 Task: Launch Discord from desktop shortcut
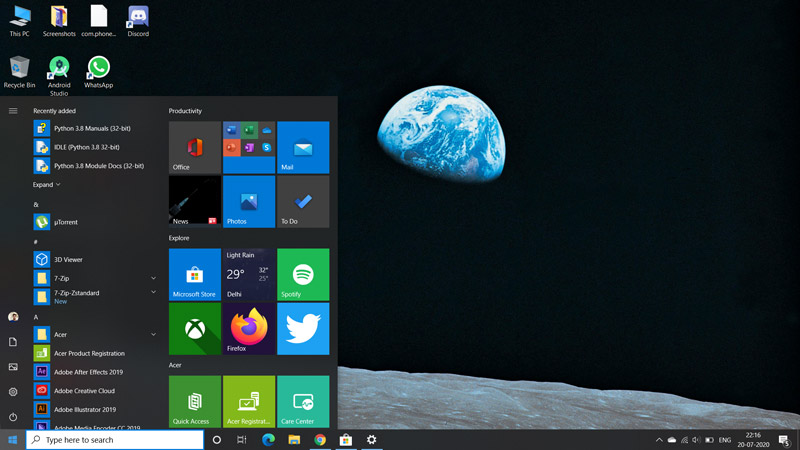[138, 21]
